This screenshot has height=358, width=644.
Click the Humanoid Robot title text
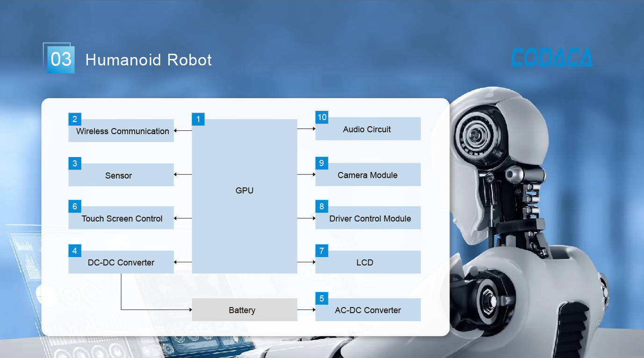(x=148, y=60)
